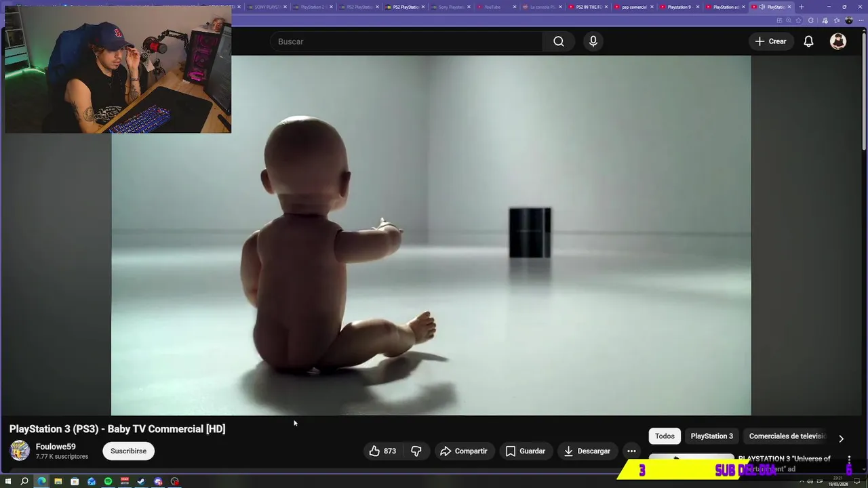Open Windows Start menu
868x488 pixels.
[x=8, y=481]
